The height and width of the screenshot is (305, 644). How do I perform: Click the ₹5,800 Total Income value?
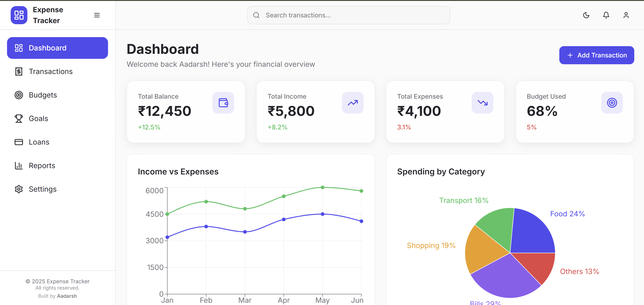click(x=291, y=111)
